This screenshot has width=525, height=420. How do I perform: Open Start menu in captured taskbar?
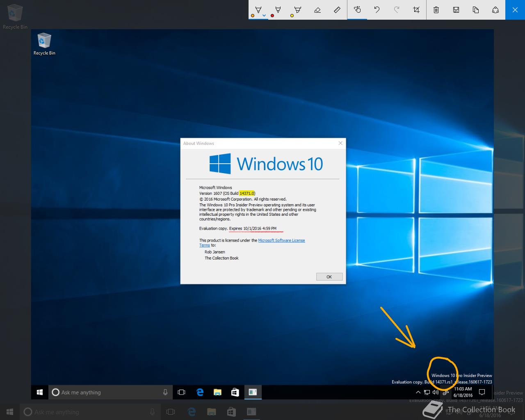(x=40, y=393)
